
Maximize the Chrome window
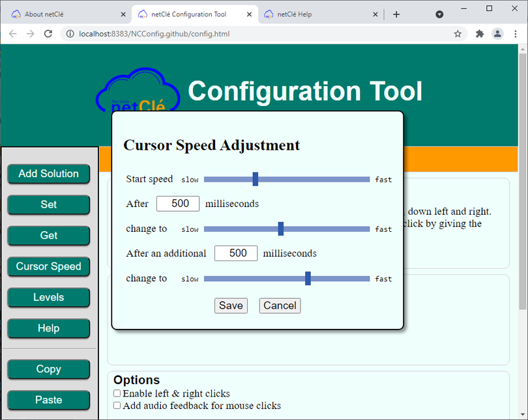coord(489,8)
